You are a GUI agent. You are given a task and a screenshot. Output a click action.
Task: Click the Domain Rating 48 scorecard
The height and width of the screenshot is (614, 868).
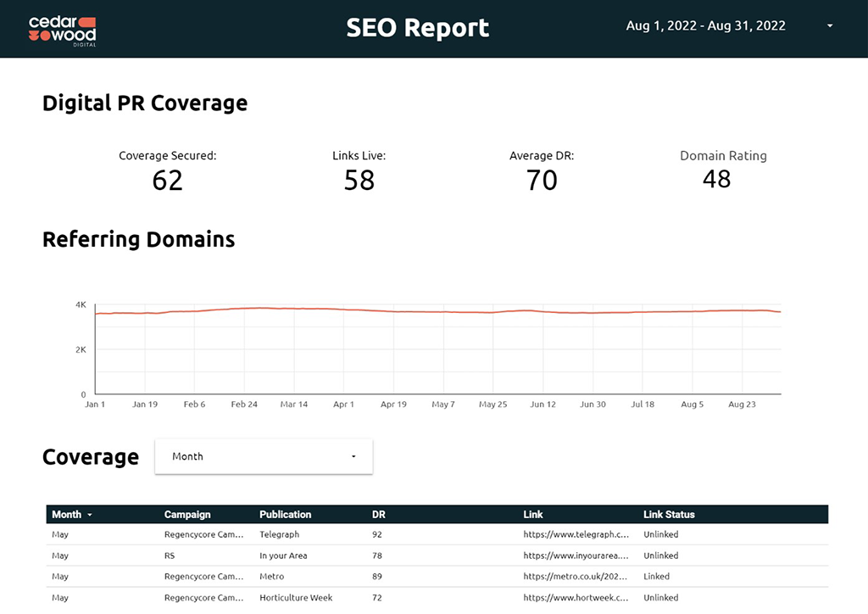pyautogui.click(x=717, y=170)
